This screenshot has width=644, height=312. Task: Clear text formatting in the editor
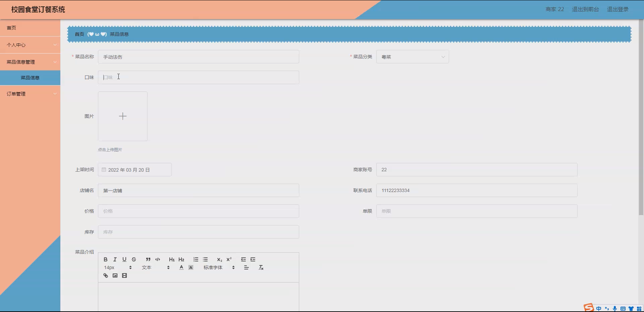tap(261, 268)
